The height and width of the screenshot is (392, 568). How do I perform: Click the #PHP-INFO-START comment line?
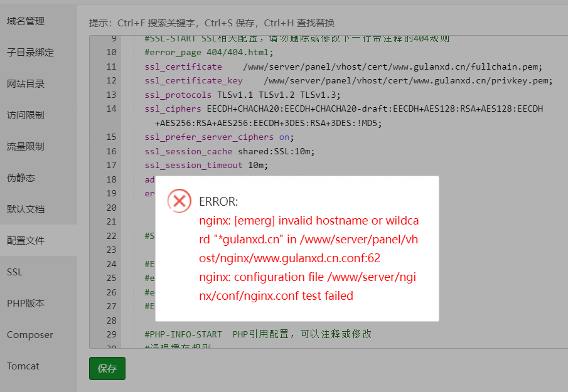[x=258, y=334]
